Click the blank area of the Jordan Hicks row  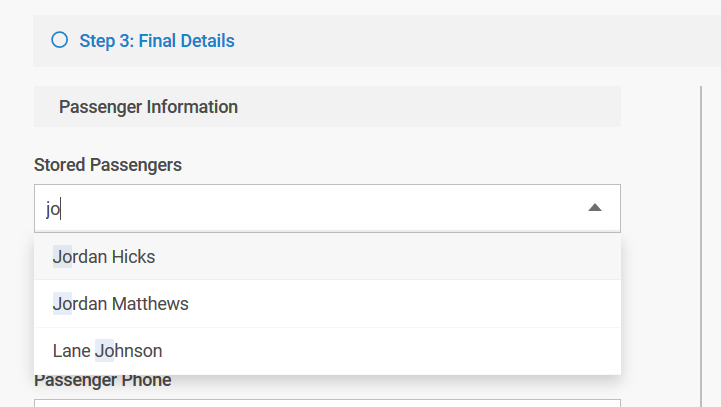click(386, 257)
